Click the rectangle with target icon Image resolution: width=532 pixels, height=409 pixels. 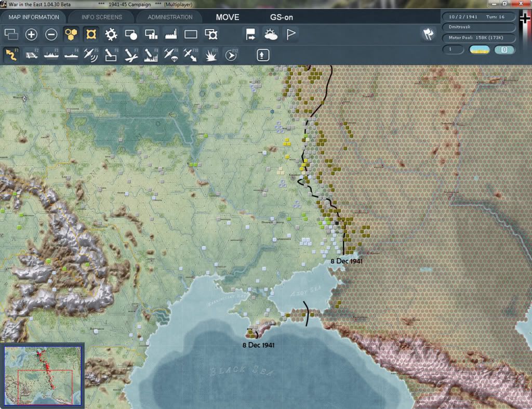(211, 34)
